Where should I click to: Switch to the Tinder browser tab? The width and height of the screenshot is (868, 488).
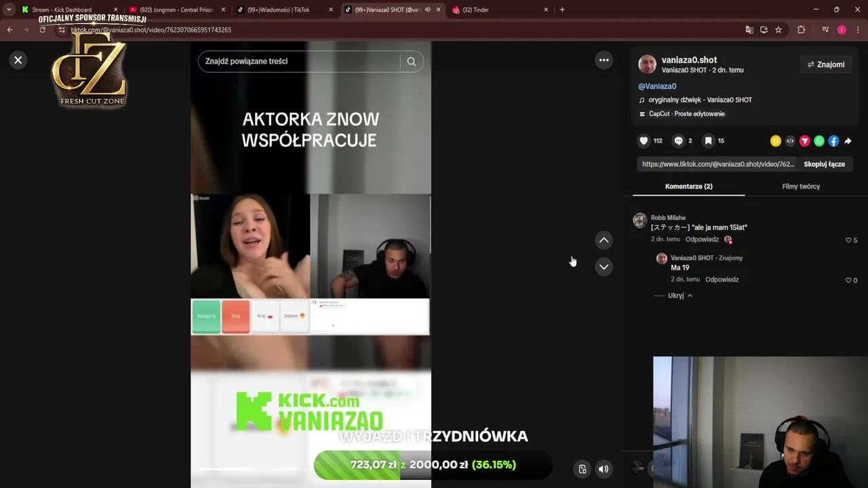(500, 9)
